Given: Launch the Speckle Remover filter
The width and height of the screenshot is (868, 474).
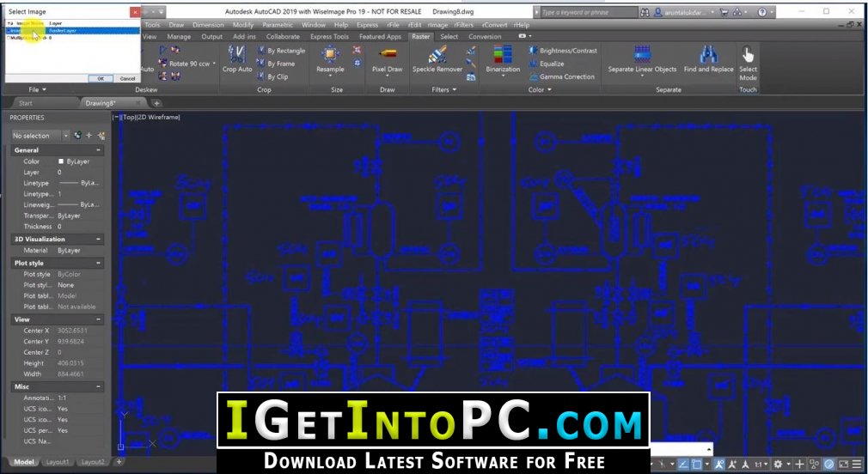Looking at the screenshot, I should tap(437, 55).
